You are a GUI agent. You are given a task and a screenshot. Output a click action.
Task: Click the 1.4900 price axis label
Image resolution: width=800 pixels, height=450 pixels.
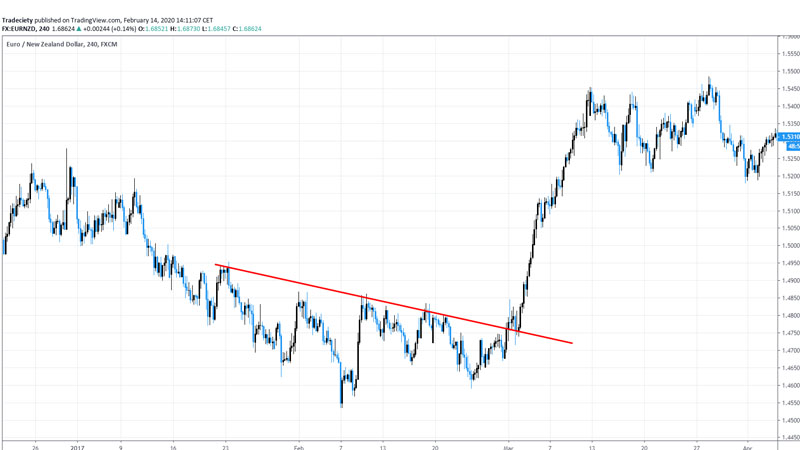[791, 281]
